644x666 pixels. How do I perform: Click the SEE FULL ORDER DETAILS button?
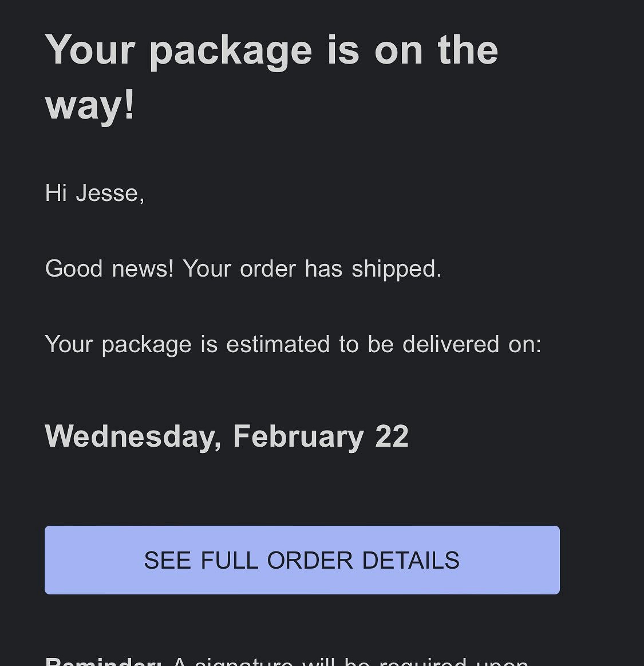[x=302, y=559]
